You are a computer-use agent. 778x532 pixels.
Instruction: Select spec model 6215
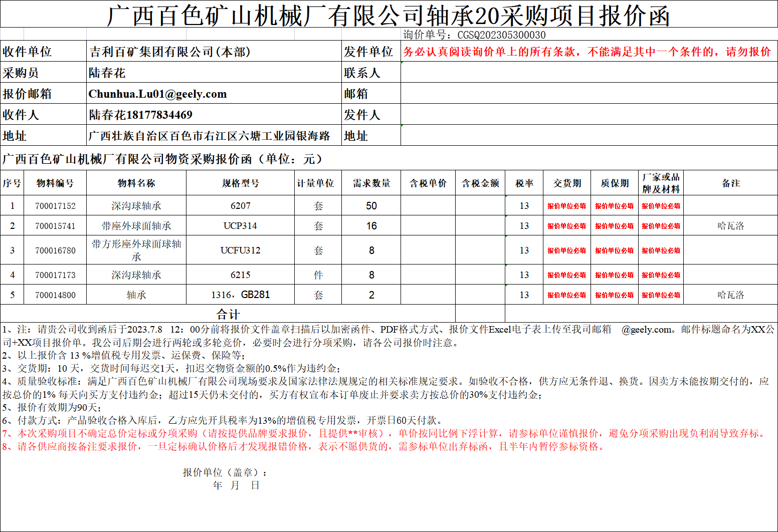point(241,275)
